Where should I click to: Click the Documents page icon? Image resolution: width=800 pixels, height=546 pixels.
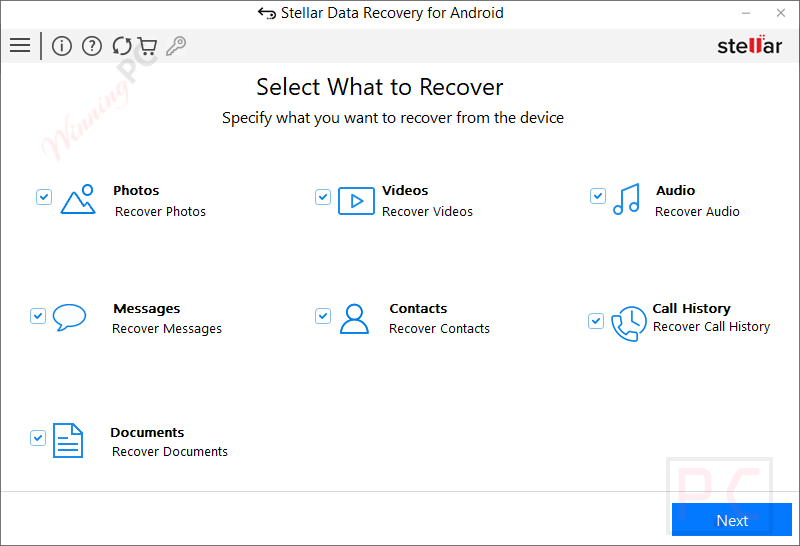click(x=68, y=440)
